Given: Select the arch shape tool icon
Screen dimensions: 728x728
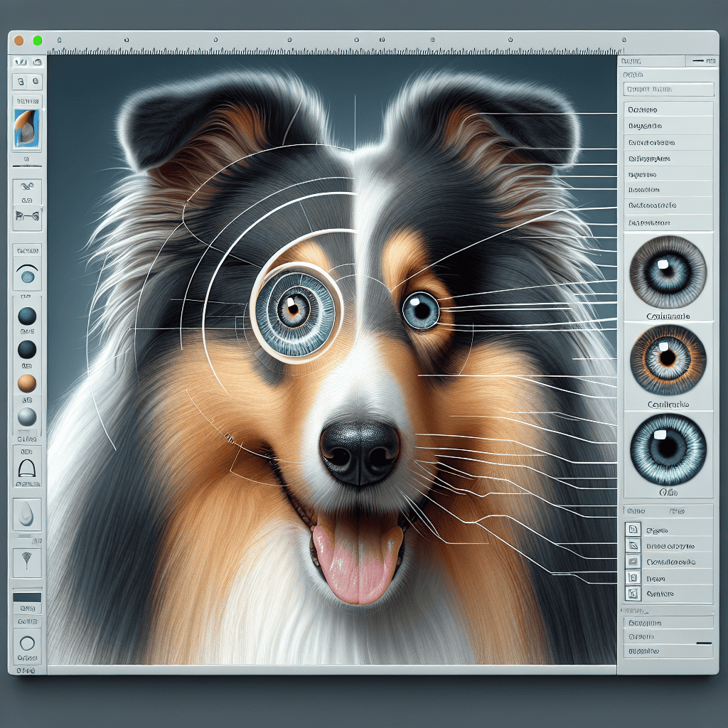Looking at the screenshot, I should click(27, 468).
